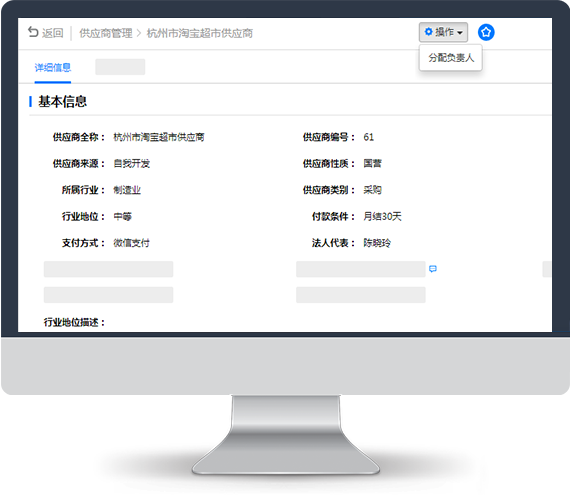Click the 杭州市淘宝超市供应商 breadcrumb item

tap(200, 33)
